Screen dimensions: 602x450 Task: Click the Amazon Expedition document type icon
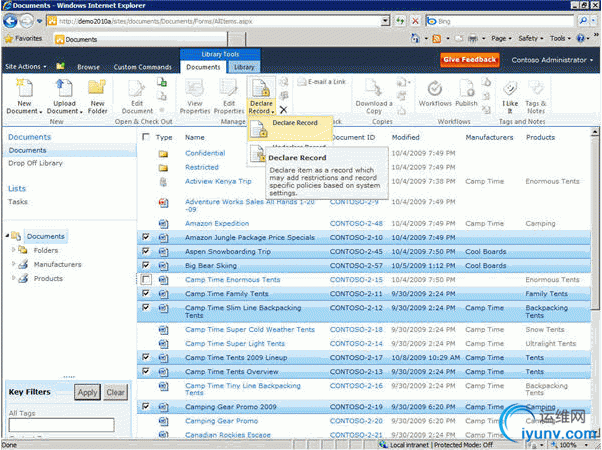click(x=163, y=223)
